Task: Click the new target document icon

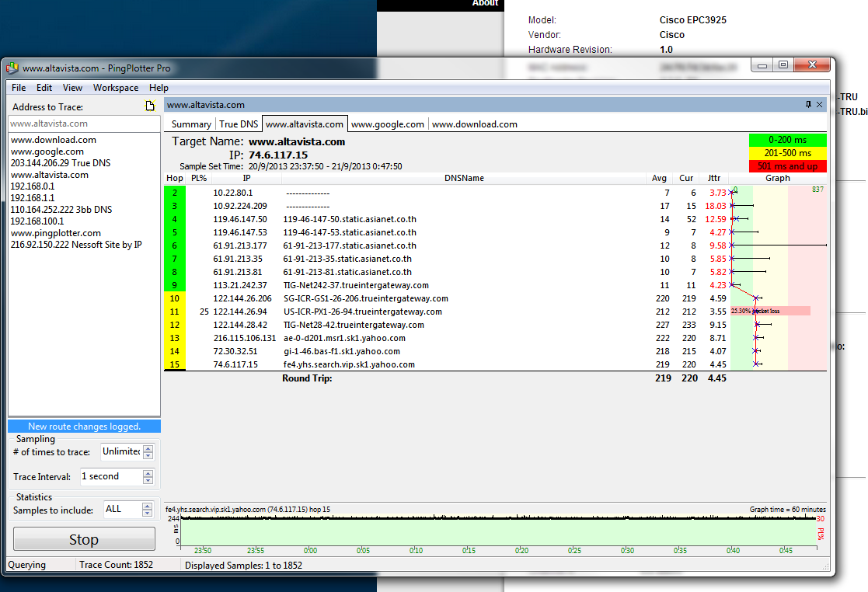Action: tap(150, 106)
